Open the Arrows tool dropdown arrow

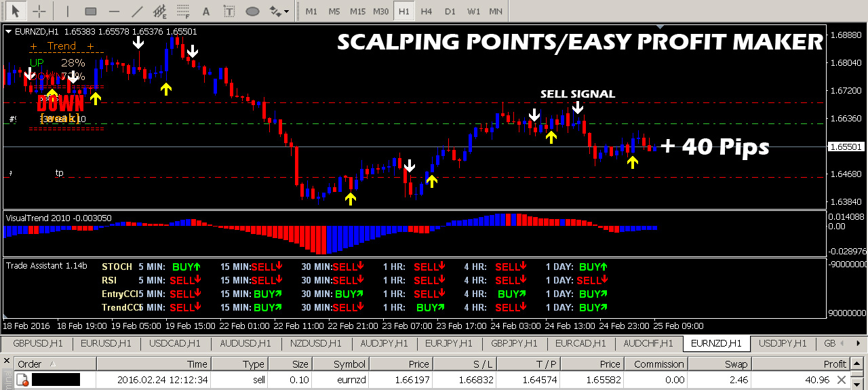pos(288,12)
